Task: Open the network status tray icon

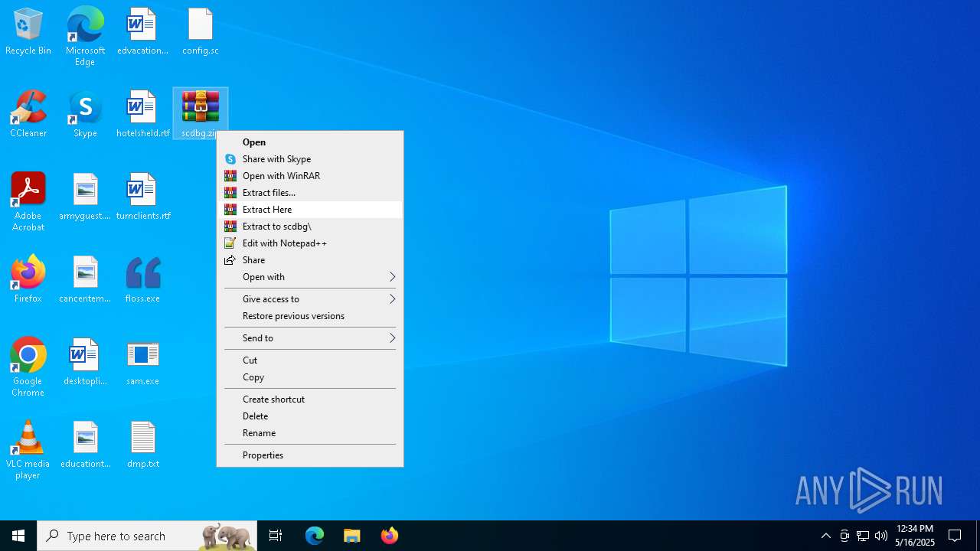Action: (863, 536)
